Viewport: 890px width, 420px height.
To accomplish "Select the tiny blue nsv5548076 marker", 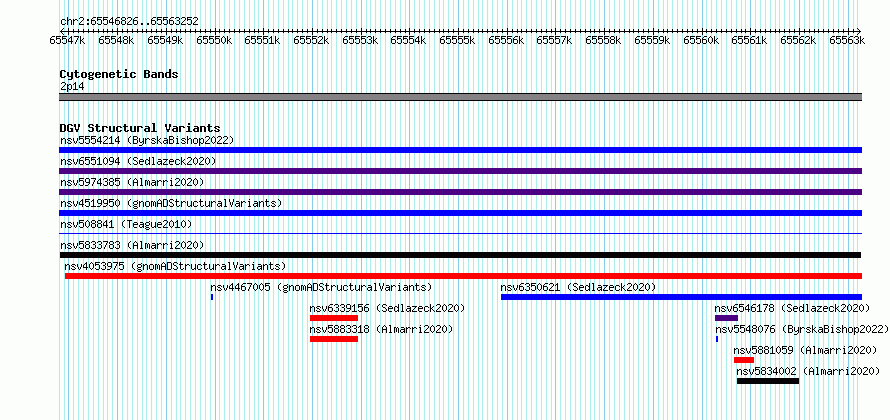I will coord(717,339).
